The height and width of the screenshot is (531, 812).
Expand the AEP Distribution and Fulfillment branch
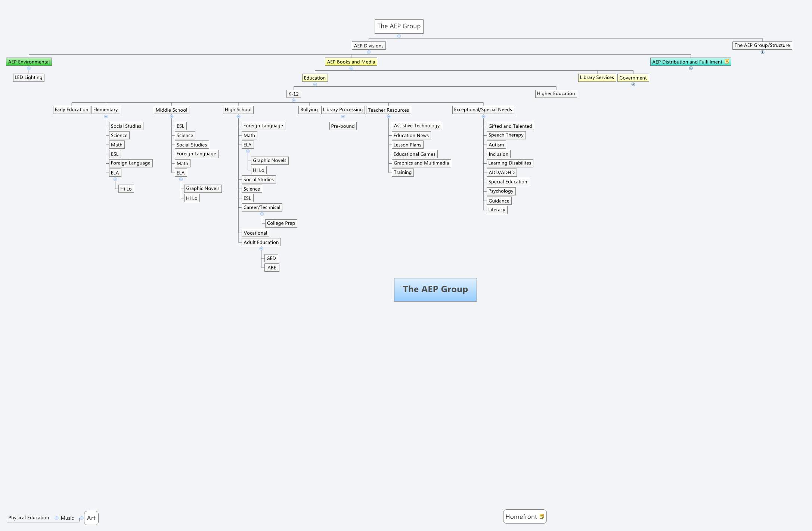click(x=691, y=68)
